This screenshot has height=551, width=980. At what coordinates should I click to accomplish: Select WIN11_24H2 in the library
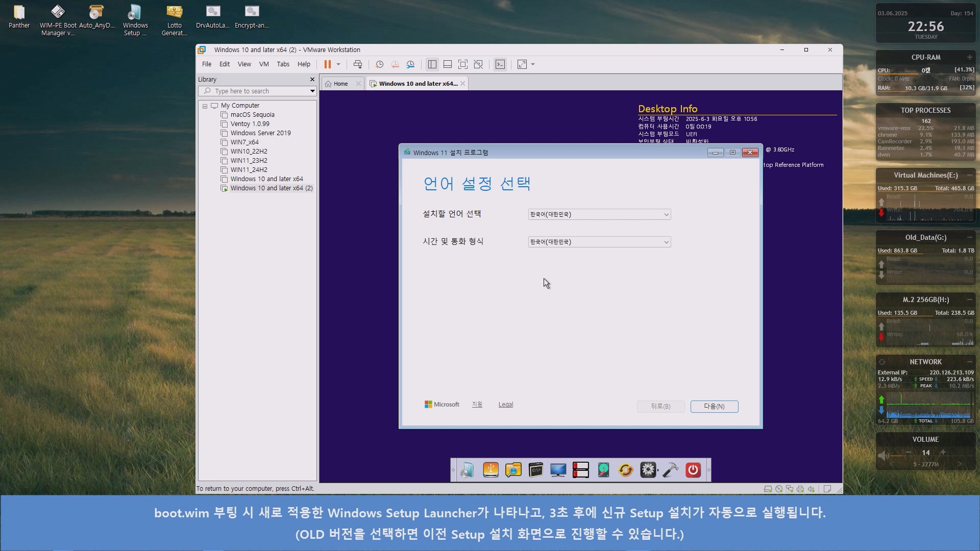tap(249, 170)
